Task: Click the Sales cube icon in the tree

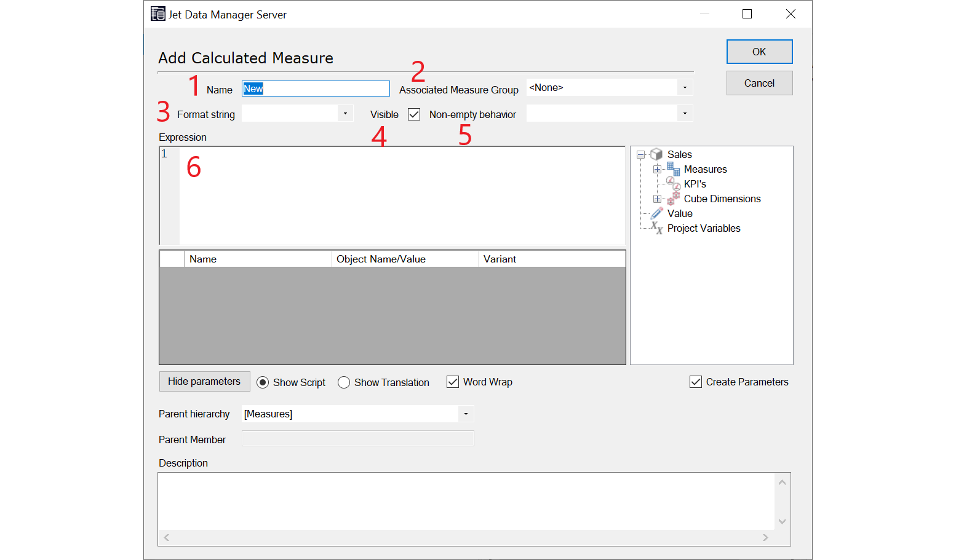Action: coord(656,154)
